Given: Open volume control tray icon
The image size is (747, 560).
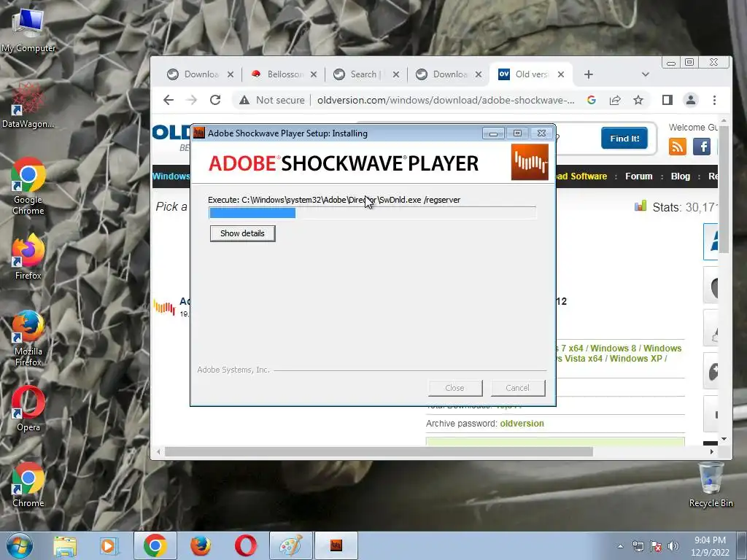Looking at the screenshot, I should tap(673, 546).
